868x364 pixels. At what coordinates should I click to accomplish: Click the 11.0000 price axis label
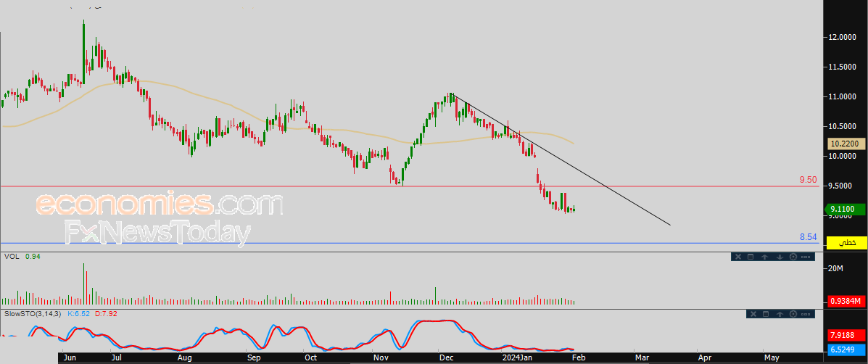tap(842, 97)
